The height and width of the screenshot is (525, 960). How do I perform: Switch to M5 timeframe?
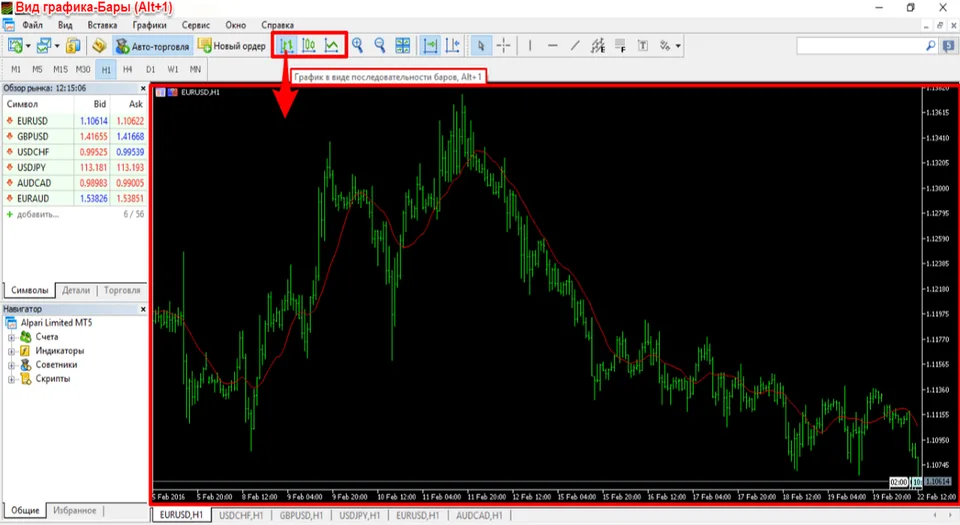click(x=37, y=69)
